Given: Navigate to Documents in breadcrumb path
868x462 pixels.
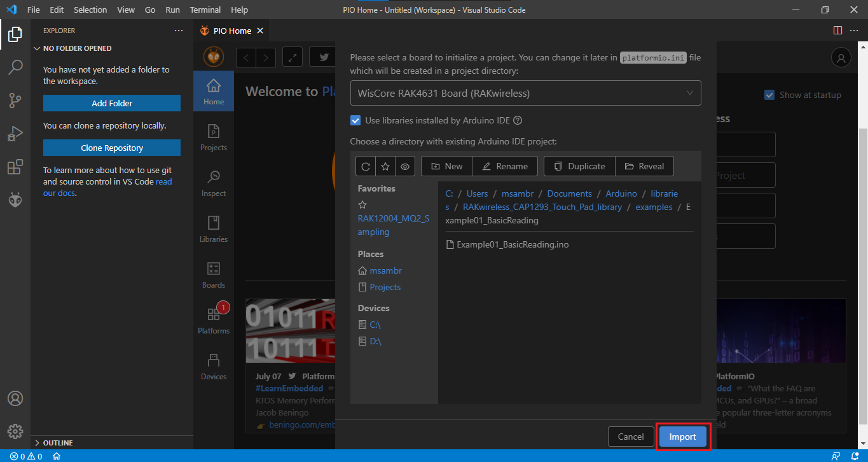Looking at the screenshot, I should coord(569,193).
